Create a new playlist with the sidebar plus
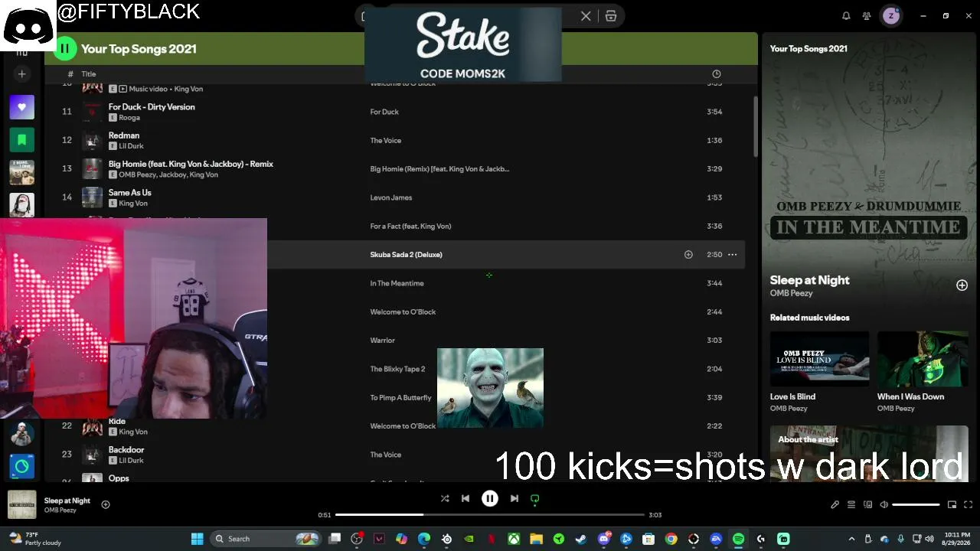Image resolution: width=980 pixels, height=551 pixels. [21, 74]
